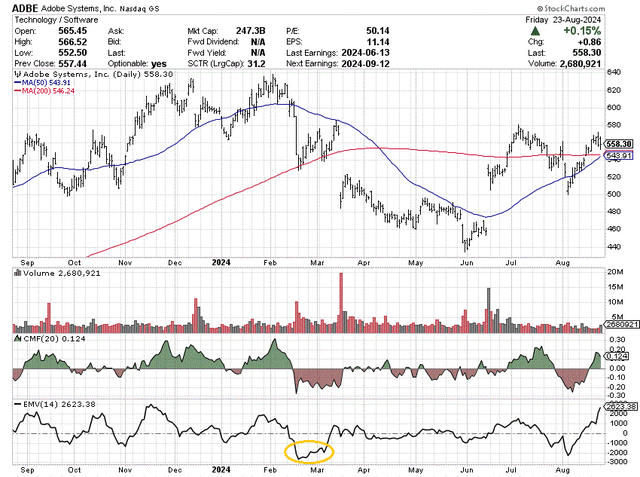Click the 0.124 CMF axis tag
This screenshot has height=477, width=640.
tap(616, 356)
